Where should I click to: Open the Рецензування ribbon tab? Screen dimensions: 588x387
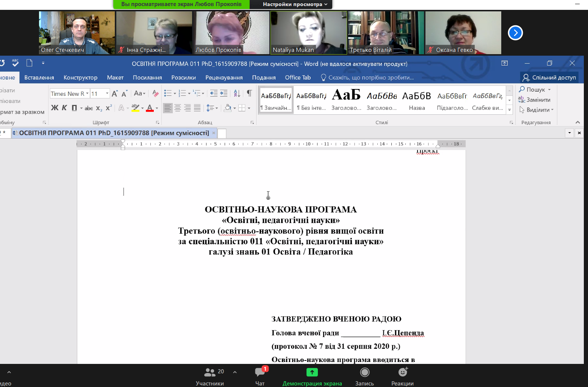tap(224, 78)
